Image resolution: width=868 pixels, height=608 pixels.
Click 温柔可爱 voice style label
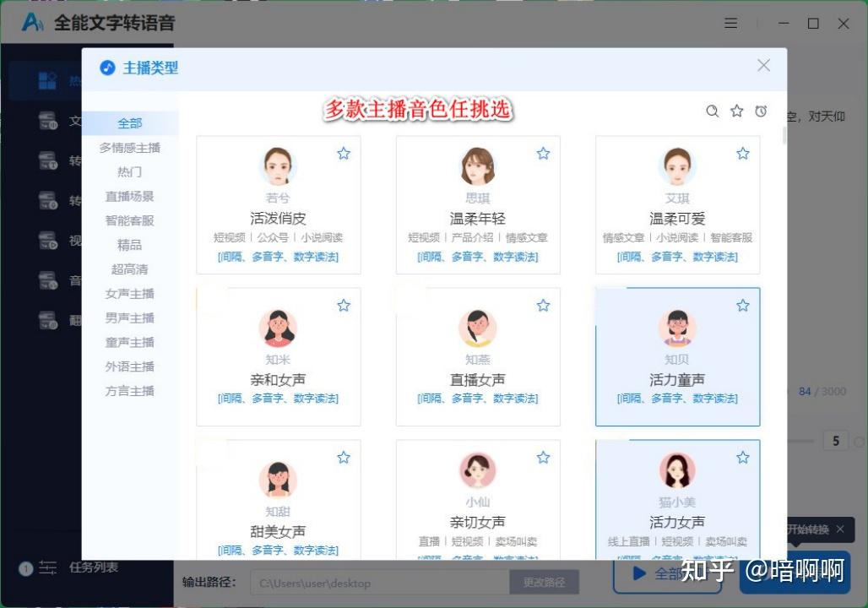(677, 218)
